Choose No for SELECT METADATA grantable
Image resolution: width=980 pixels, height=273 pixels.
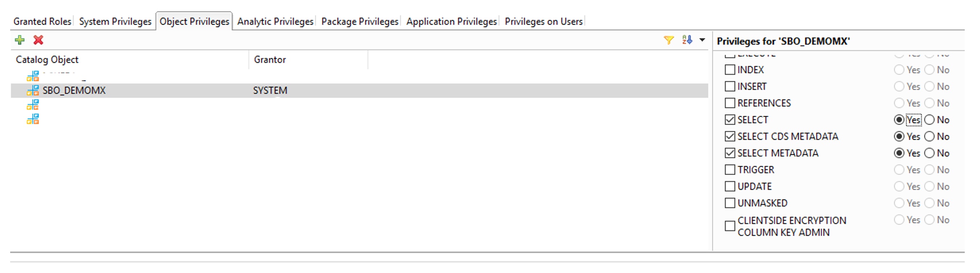click(x=930, y=153)
